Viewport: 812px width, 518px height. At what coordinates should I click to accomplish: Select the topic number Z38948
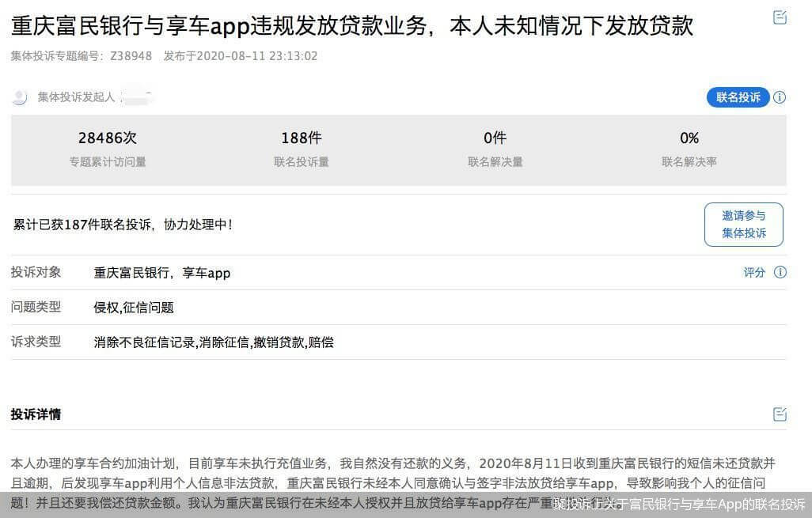pyautogui.click(x=131, y=56)
